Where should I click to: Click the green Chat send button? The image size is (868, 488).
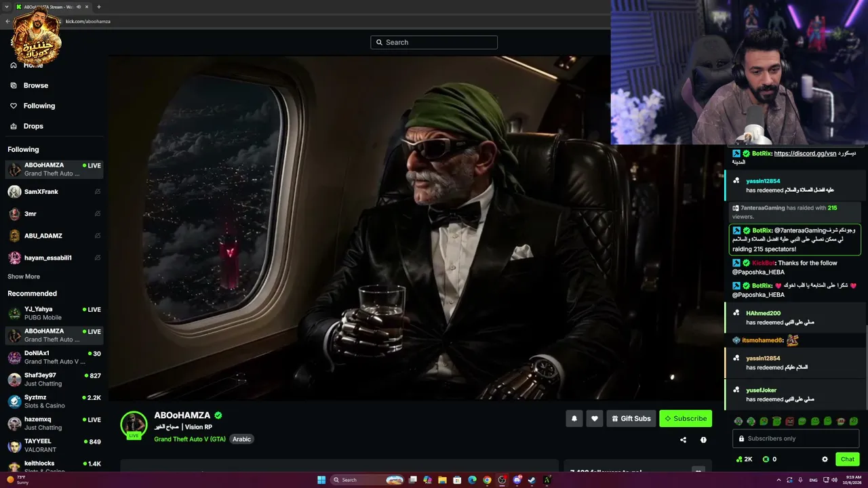(x=848, y=459)
